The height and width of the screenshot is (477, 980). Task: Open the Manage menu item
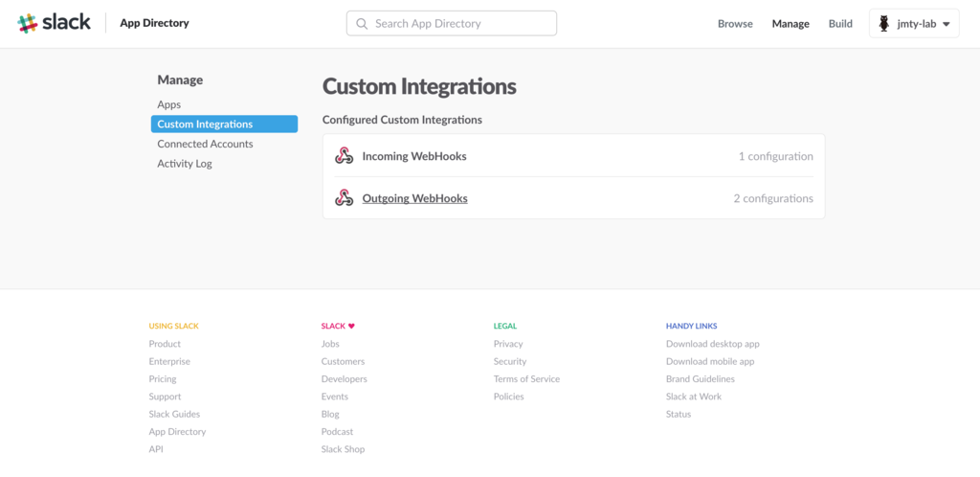[x=791, y=24]
